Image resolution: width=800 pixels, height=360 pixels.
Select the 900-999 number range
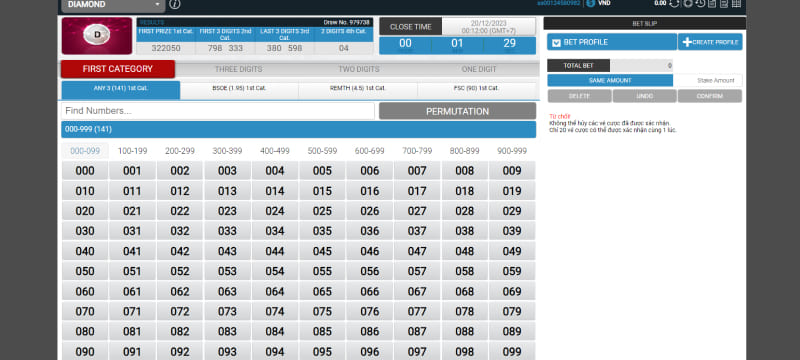click(x=512, y=151)
